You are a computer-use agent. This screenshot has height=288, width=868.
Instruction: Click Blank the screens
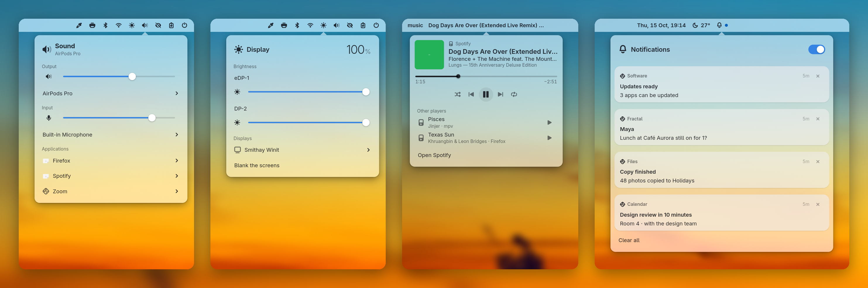point(257,165)
